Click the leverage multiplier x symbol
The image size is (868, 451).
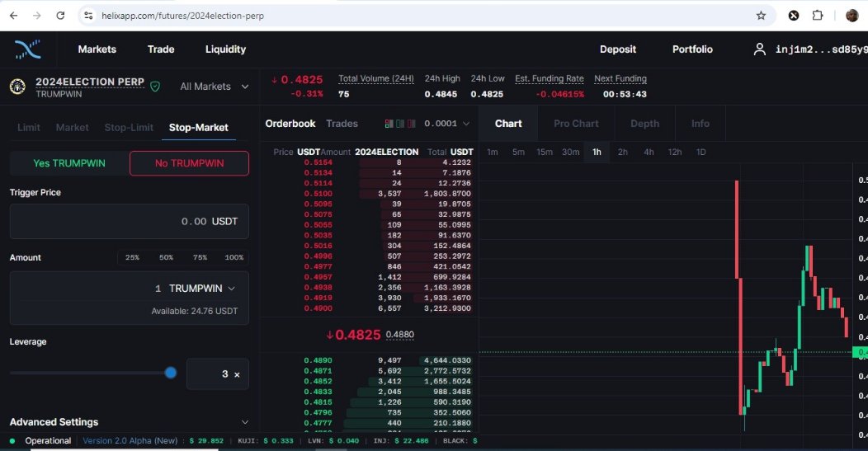pyautogui.click(x=237, y=374)
